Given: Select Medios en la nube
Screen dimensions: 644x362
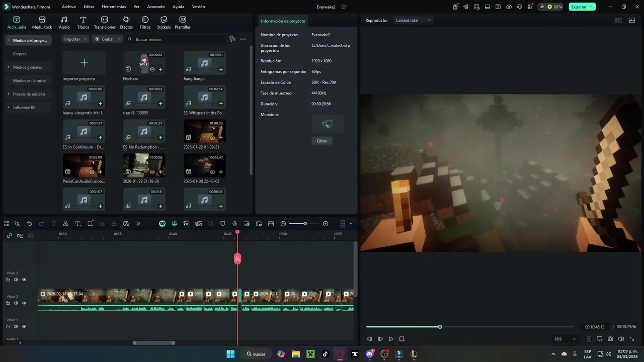Looking at the screenshot, I should 29,80.
